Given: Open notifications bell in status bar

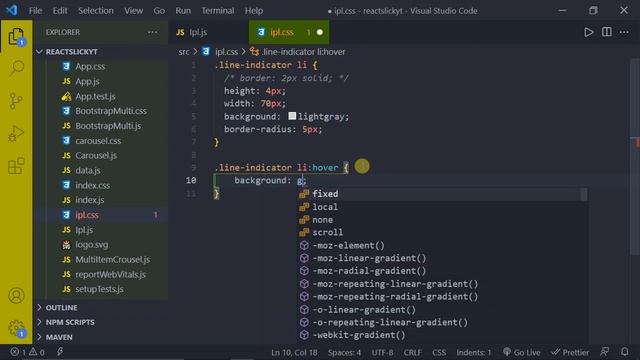Looking at the screenshot, I should (x=624, y=352).
